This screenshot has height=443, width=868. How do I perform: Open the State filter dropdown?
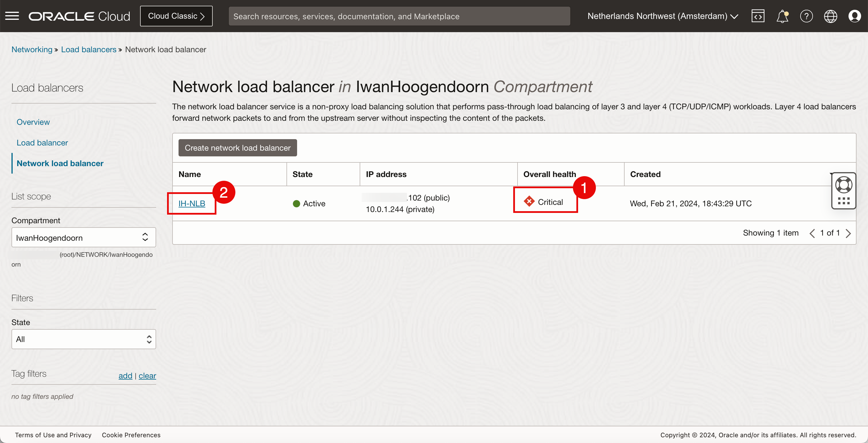coord(84,339)
